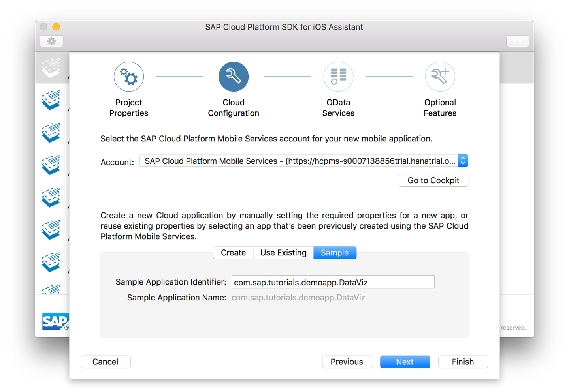Click the Project Properties step label
The image size is (569, 392).
[x=129, y=108]
